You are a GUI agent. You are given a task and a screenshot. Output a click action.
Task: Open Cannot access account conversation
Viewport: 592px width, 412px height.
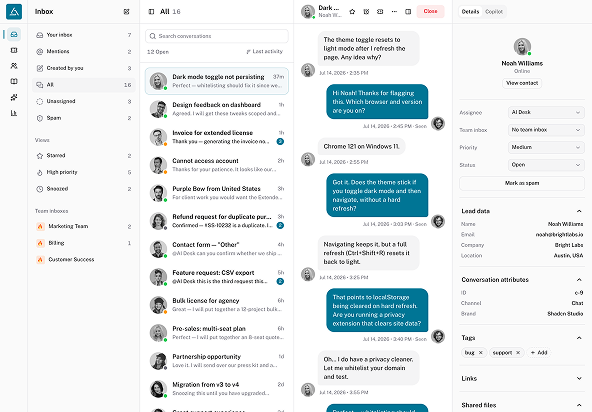pos(217,165)
